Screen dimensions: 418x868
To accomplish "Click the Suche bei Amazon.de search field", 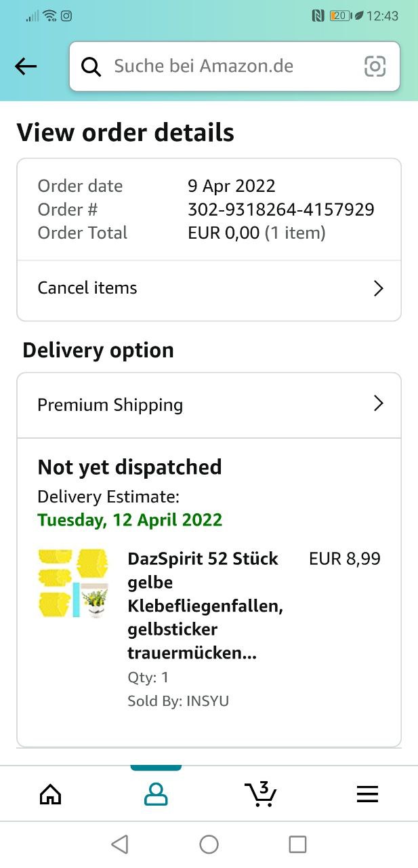I will pos(224,66).
